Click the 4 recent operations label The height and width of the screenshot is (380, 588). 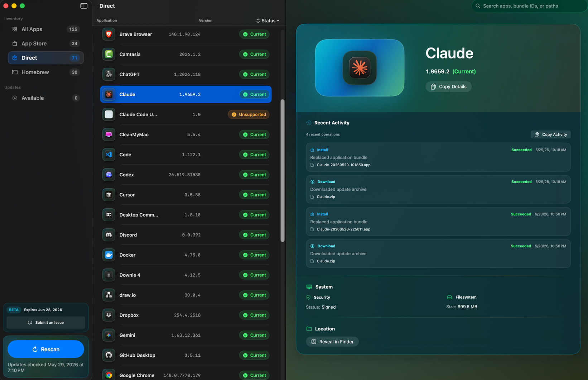point(323,134)
